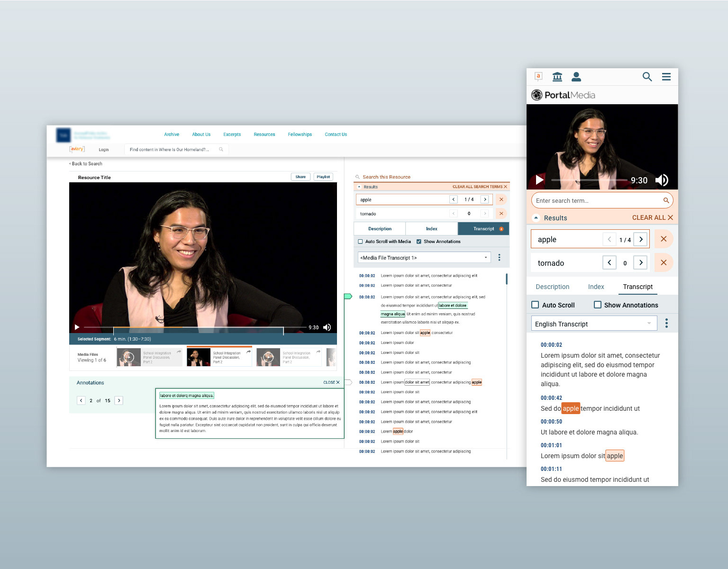Collapse the Results section on desktop
Screen dimensions: 728x569
click(x=359, y=187)
